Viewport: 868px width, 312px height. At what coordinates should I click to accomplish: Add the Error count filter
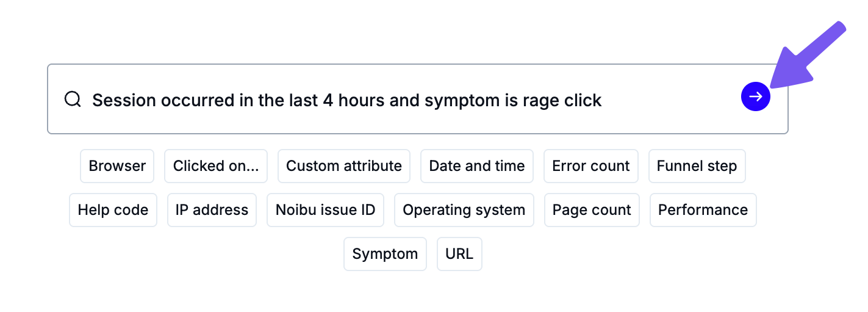(x=590, y=166)
